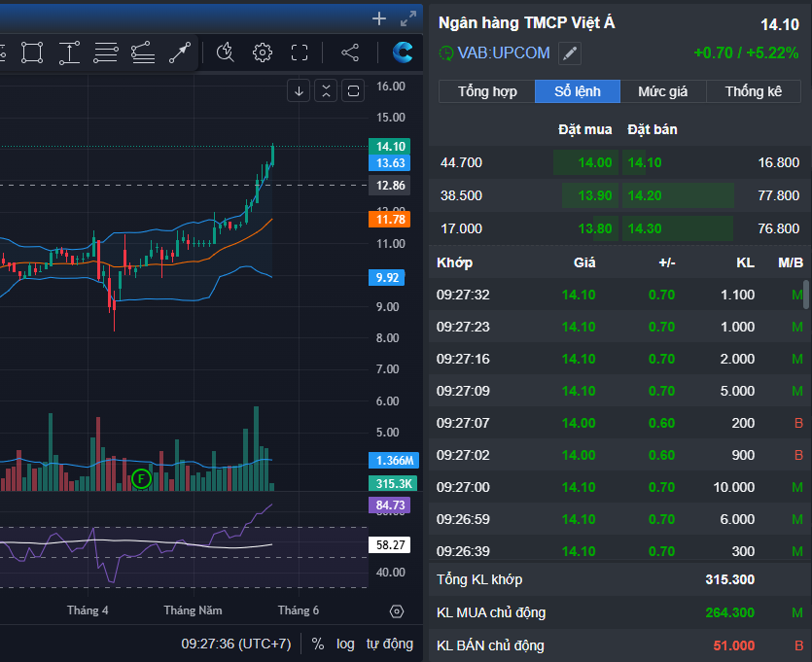The width and height of the screenshot is (812, 662).
Task: Click the 14.10 current price label on axis
Action: click(390, 147)
